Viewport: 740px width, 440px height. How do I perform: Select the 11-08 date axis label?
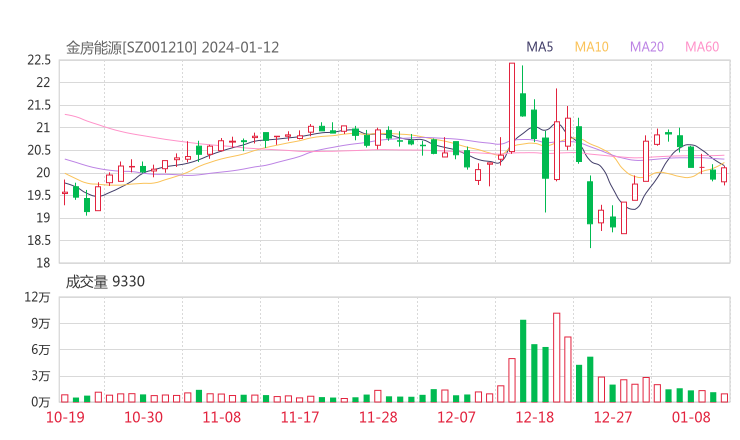click(x=221, y=417)
